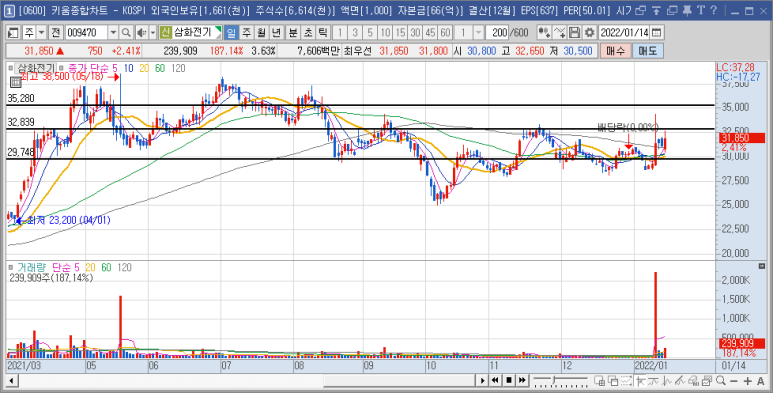Open the 주 market type dropdown arrow
The width and height of the screenshot is (773, 393).
(x=41, y=33)
